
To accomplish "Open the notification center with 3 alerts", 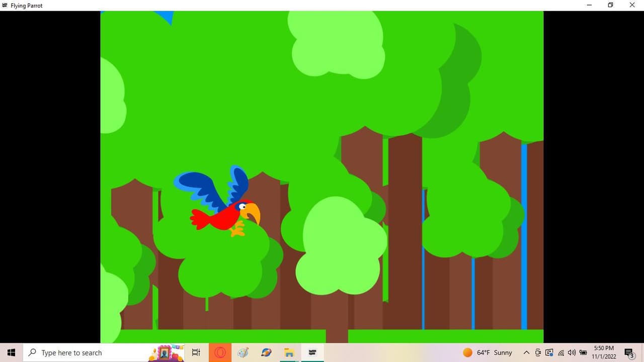I will coord(629,353).
